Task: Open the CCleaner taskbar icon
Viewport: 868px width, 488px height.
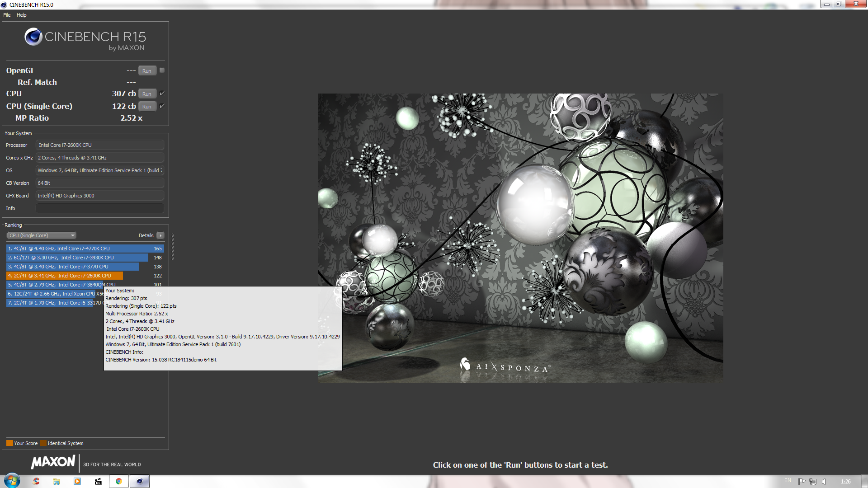Action: coord(36,481)
